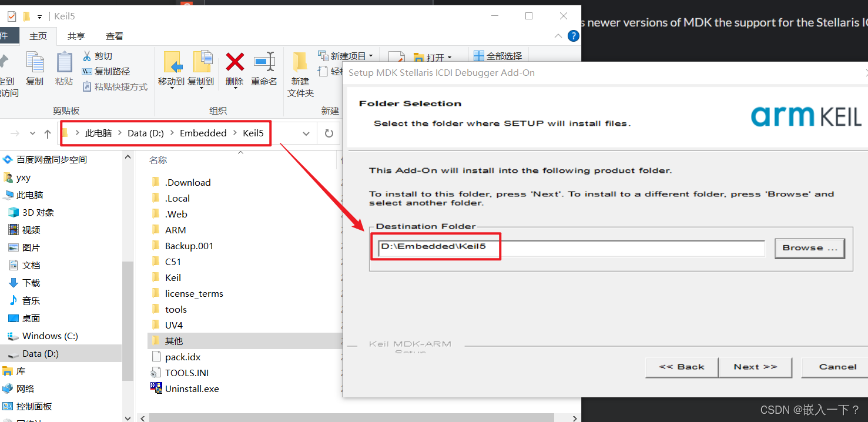Select the ARM folder

pos(175,230)
